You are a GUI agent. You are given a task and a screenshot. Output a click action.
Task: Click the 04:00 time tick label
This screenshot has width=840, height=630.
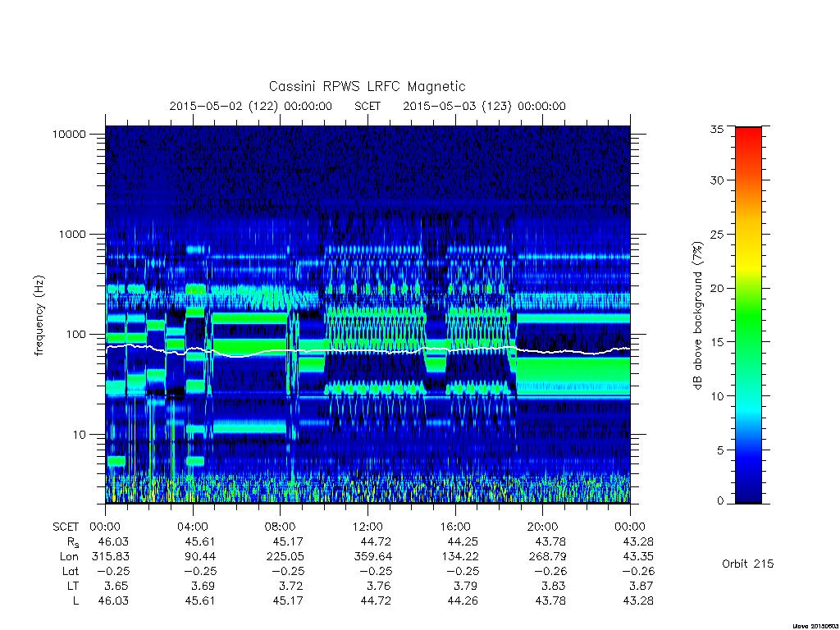193,527
